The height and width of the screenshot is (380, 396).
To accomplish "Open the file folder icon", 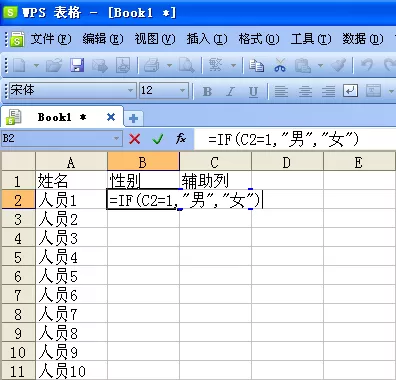I will pyautogui.click(x=54, y=65).
